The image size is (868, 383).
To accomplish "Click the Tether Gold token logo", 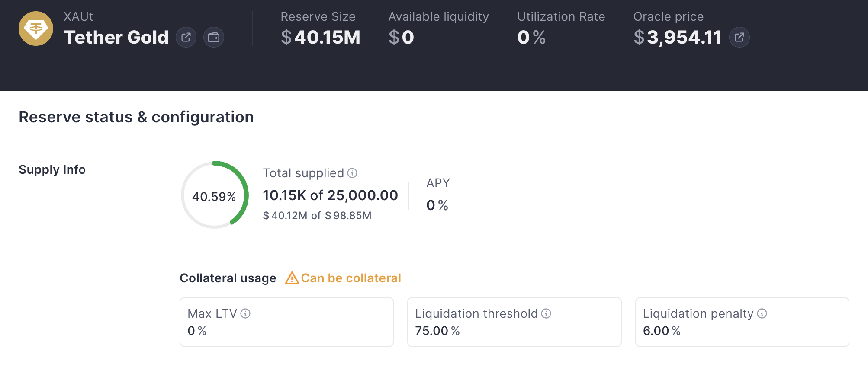I will coord(36,29).
